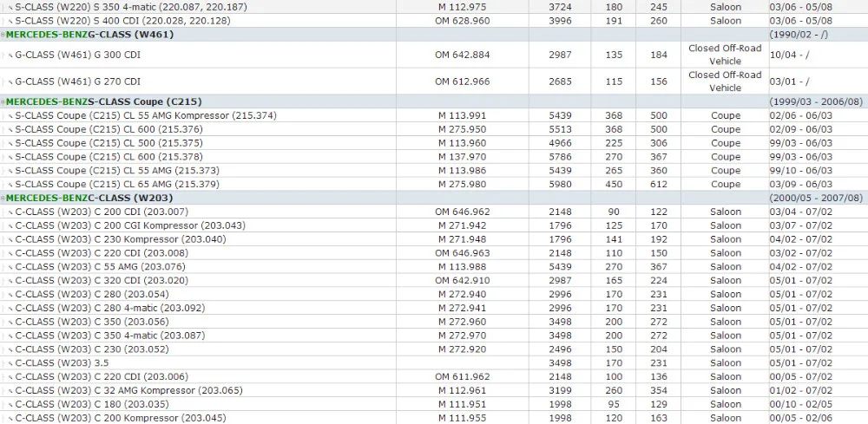Click the arrow icon beside CL 600 (215.376)
Image resolution: width=868 pixels, height=424 pixels.
tap(10, 130)
